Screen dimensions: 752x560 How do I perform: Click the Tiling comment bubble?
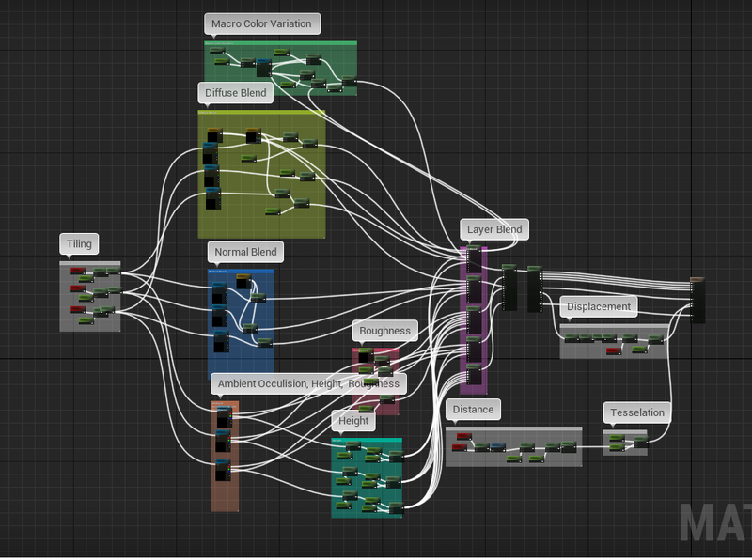click(79, 244)
